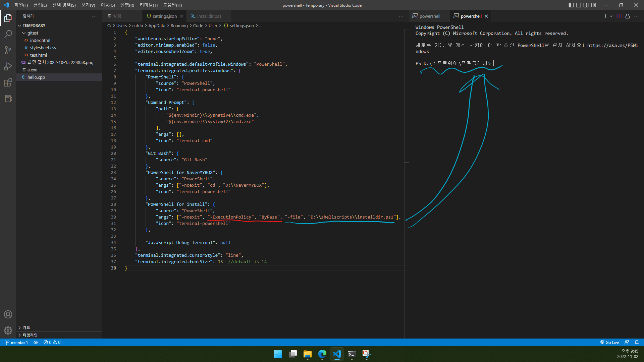Open the Search view icon
644x362 pixels.
coord(8,34)
